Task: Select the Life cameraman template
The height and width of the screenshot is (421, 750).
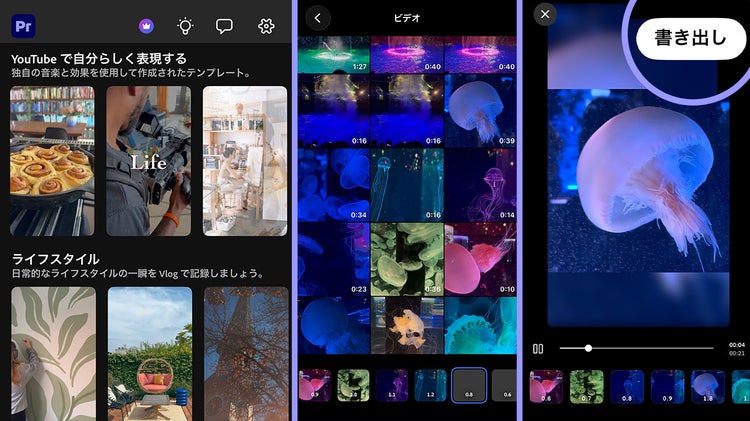Action: [149, 161]
